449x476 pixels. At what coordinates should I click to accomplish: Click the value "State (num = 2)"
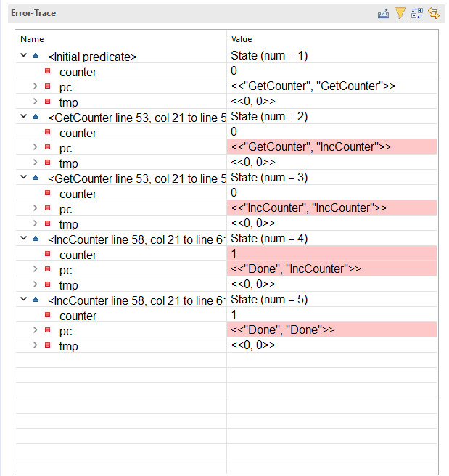269,117
